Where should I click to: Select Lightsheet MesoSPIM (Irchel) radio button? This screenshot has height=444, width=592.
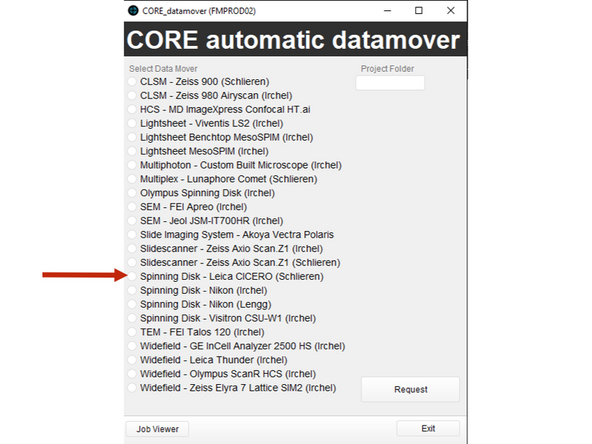pos(132,151)
